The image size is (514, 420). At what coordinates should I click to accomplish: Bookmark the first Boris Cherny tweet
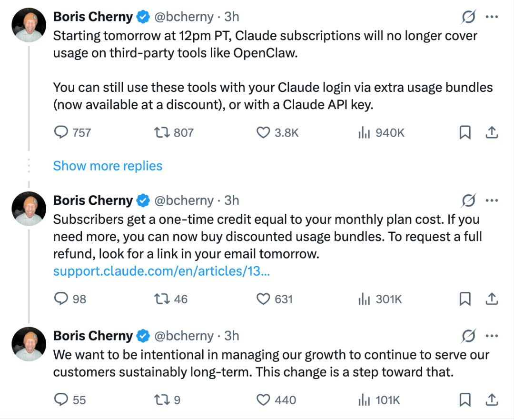(x=465, y=132)
